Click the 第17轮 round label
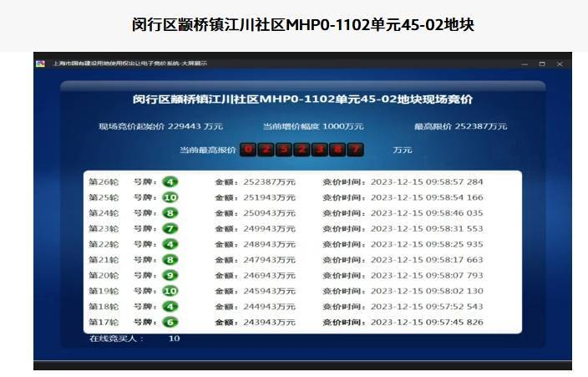This screenshot has width=588, height=377. [x=104, y=322]
